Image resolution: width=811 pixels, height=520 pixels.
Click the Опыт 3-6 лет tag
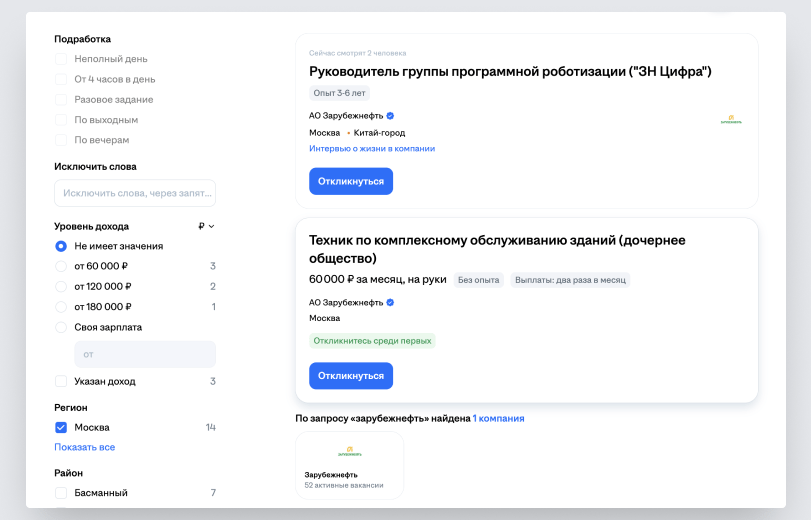point(339,93)
